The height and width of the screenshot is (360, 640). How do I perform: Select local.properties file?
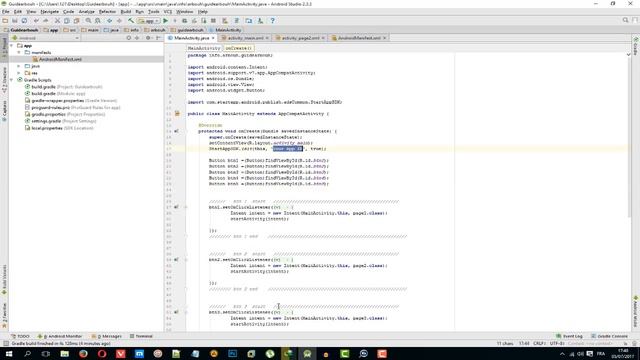[59, 128]
